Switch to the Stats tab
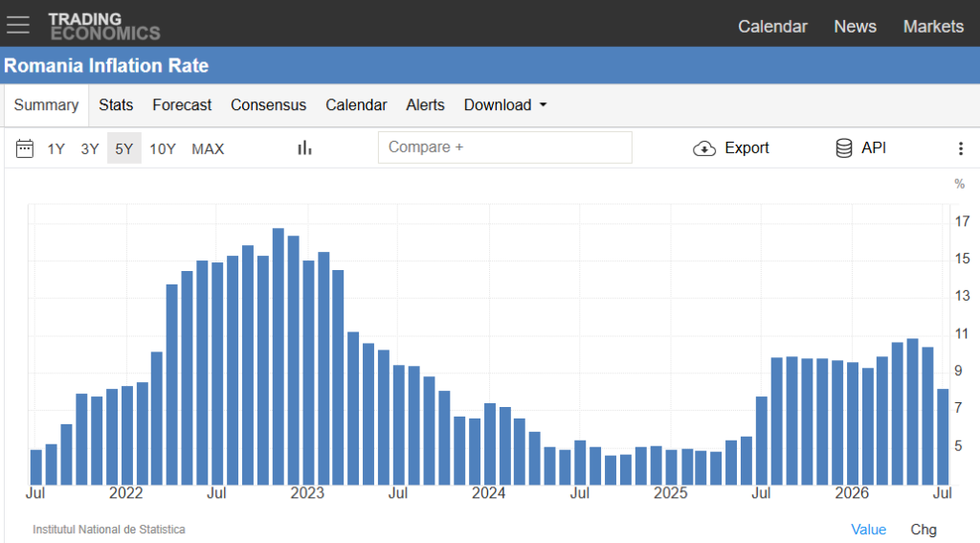Viewport: 980px width, 543px height. [x=116, y=105]
